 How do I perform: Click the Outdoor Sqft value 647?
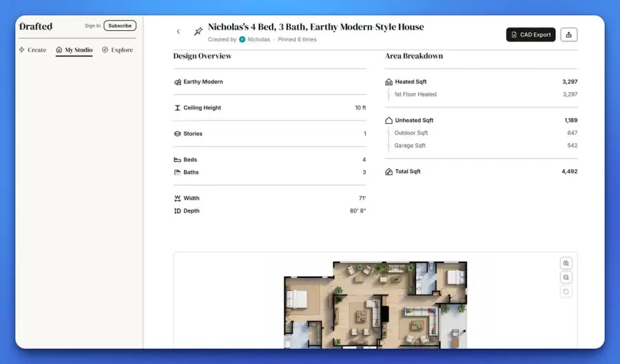[x=572, y=133]
